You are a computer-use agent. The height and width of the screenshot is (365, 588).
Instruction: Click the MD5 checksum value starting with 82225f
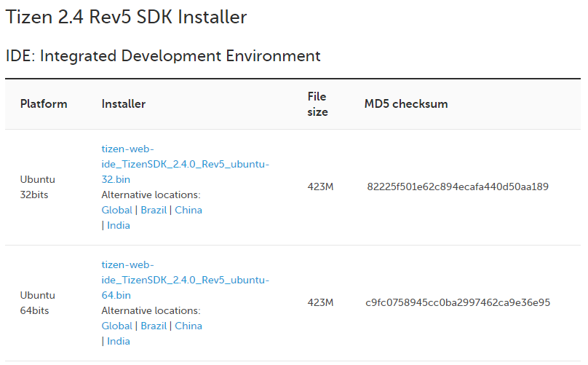pyautogui.click(x=458, y=187)
